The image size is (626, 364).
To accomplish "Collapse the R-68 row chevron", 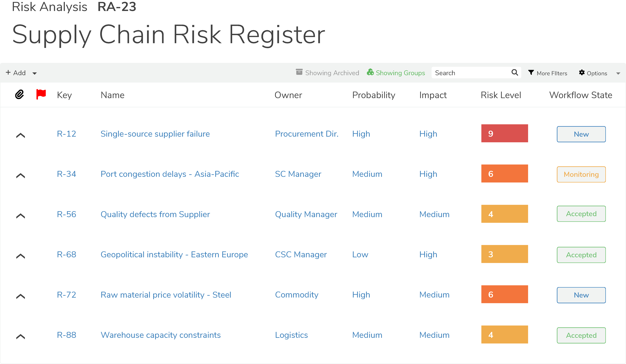I will (x=21, y=256).
